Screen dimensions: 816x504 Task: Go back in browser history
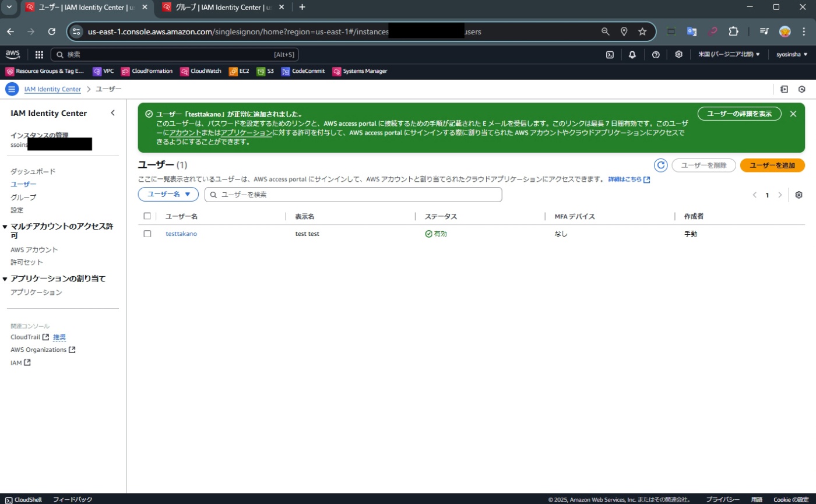pyautogui.click(x=11, y=31)
